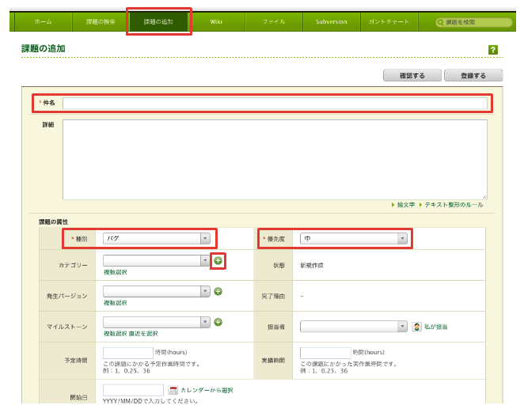Open the Subversion tab

[x=331, y=21]
